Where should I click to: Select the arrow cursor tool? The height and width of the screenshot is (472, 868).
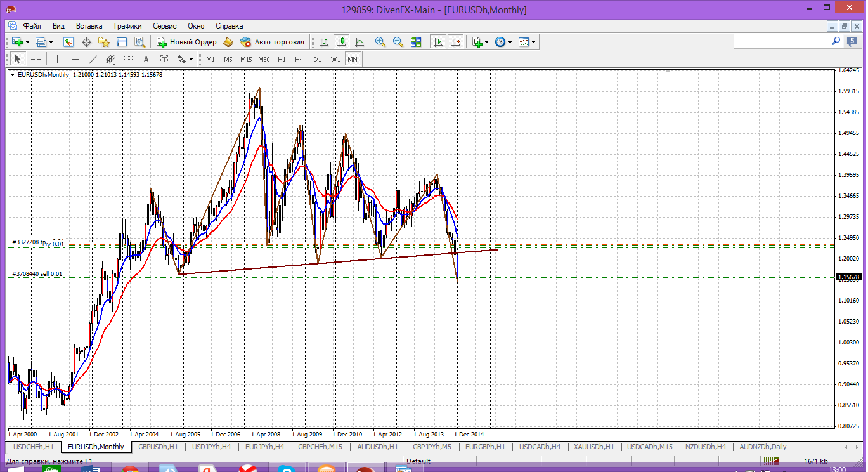point(18,59)
